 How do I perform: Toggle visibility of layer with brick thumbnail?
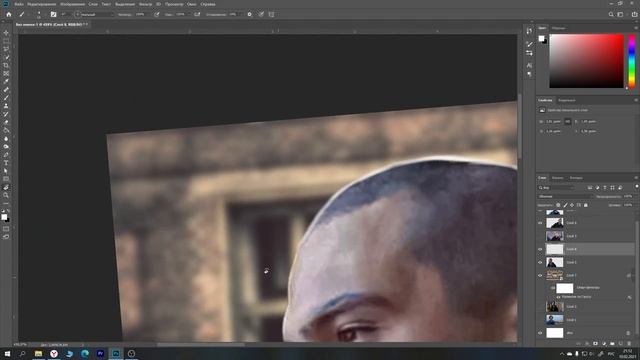[540, 276]
